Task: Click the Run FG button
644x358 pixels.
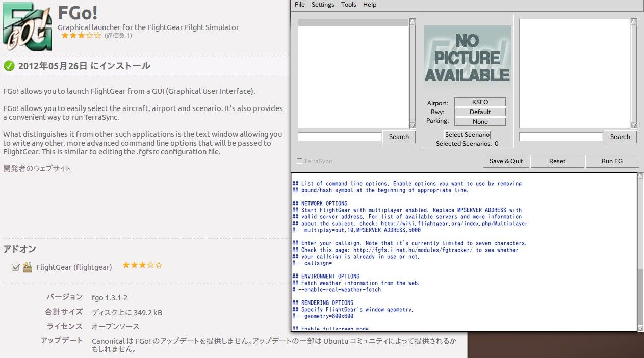Action: point(612,161)
